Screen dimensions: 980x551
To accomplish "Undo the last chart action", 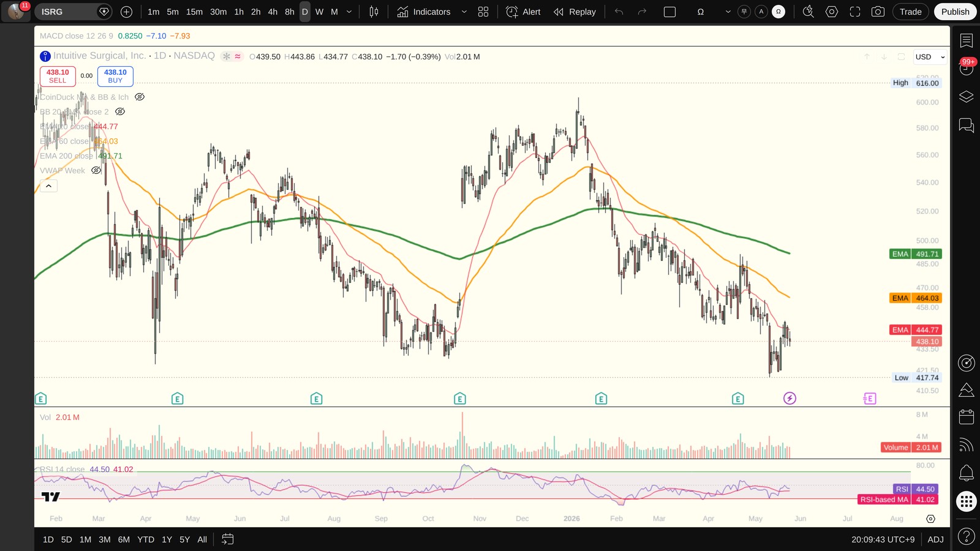I will pos(619,12).
